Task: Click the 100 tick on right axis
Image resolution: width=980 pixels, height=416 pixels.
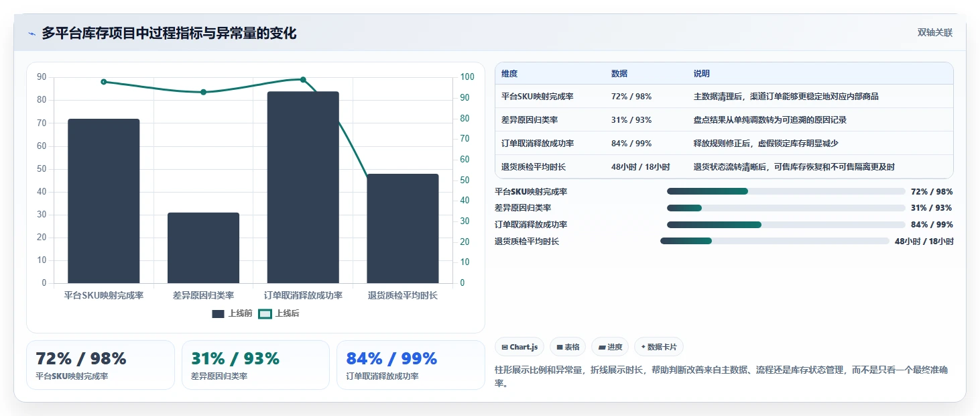Action: (x=468, y=77)
